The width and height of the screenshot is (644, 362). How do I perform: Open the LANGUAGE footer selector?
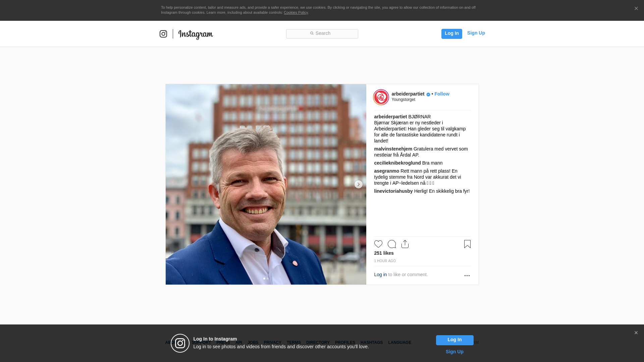[400, 343]
